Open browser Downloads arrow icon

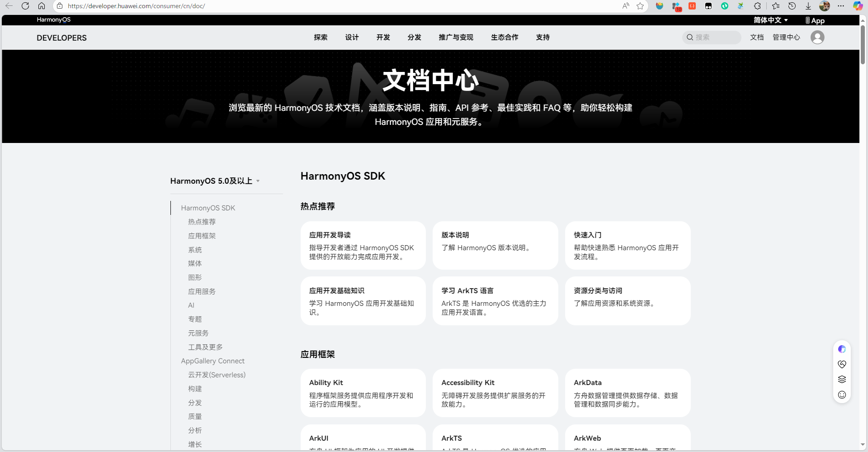[808, 6]
